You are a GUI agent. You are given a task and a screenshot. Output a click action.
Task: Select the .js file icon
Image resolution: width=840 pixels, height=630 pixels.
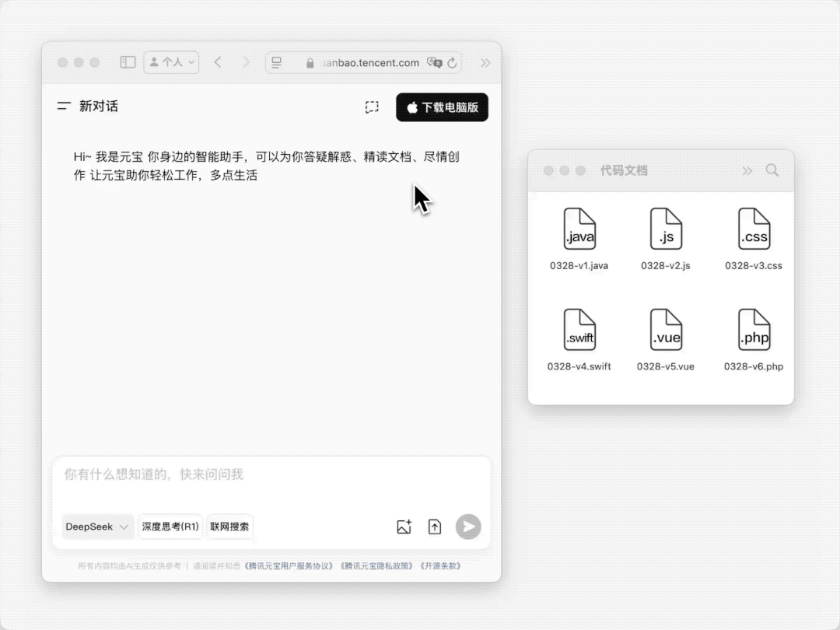666,229
